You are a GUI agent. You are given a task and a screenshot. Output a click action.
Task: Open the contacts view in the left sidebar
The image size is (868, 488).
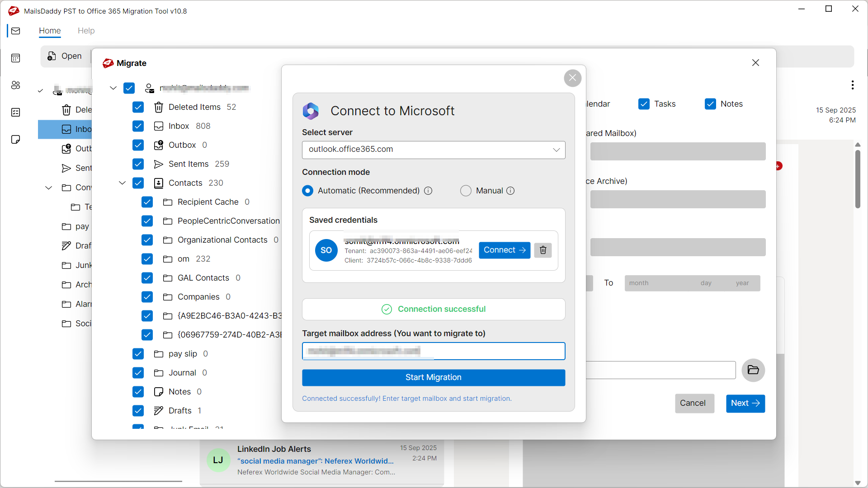coord(16,85)
